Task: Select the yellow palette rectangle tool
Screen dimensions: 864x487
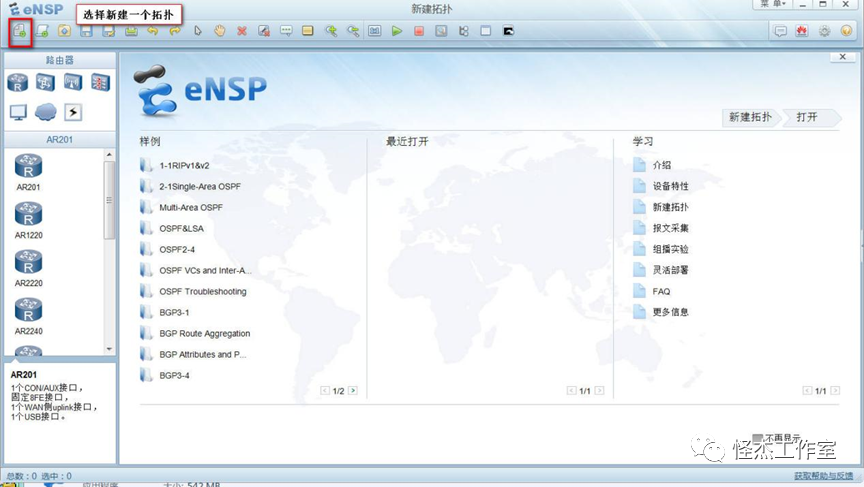Action: pos(308,31)
